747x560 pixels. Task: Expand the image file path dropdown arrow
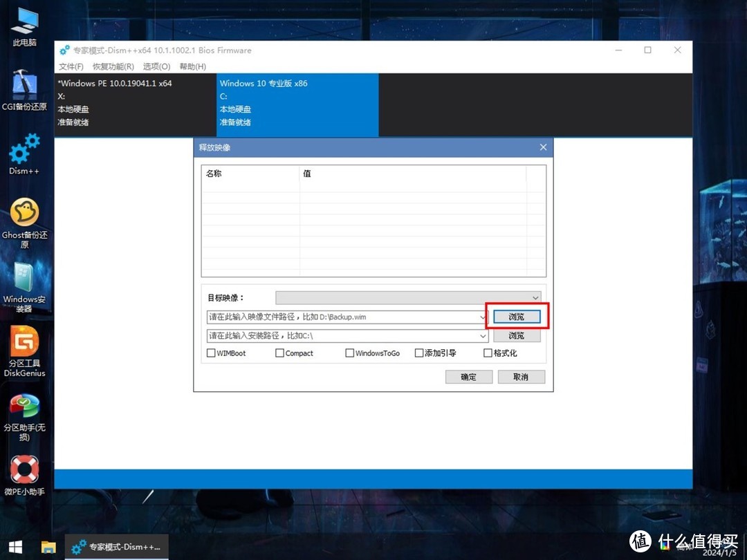click(x=483, y=317)
